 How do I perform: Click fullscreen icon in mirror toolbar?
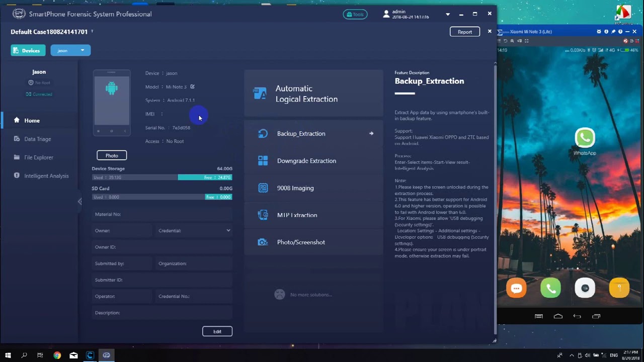pyautogui.click(x=526, y=41)
